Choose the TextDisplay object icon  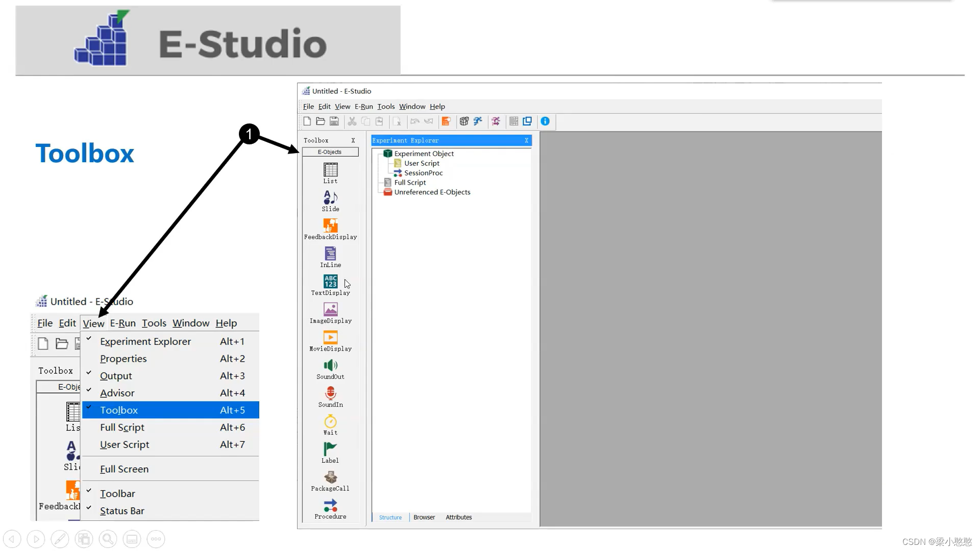pyautogui.click(x=330, y=282)
